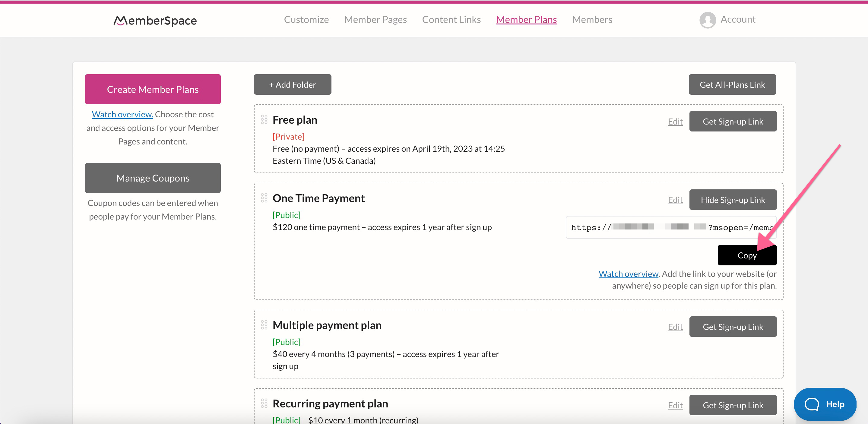Edit the Free plan
Image resolution: width=868 pixels, height=424 pixels.
click(675, 121)
